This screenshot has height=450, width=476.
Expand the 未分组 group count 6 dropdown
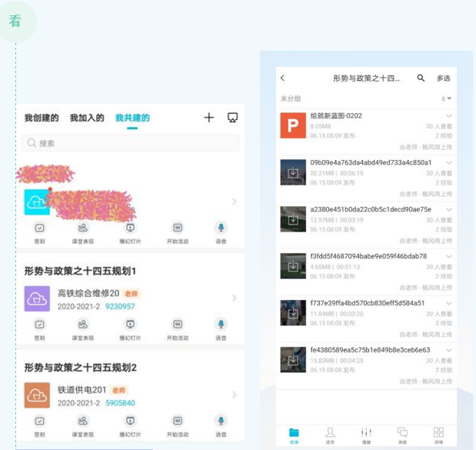click(447, 98)
